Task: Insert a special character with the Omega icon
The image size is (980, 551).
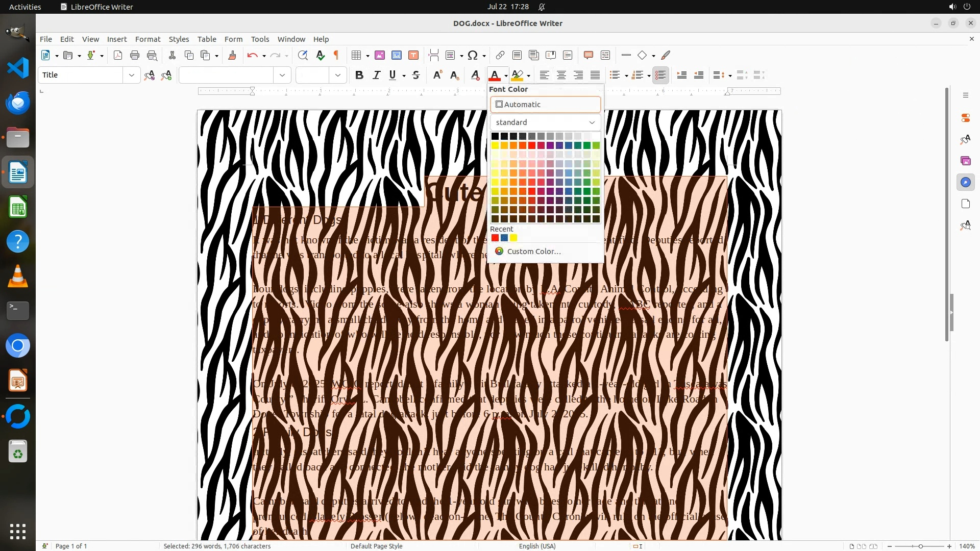Action: point(473,55)
